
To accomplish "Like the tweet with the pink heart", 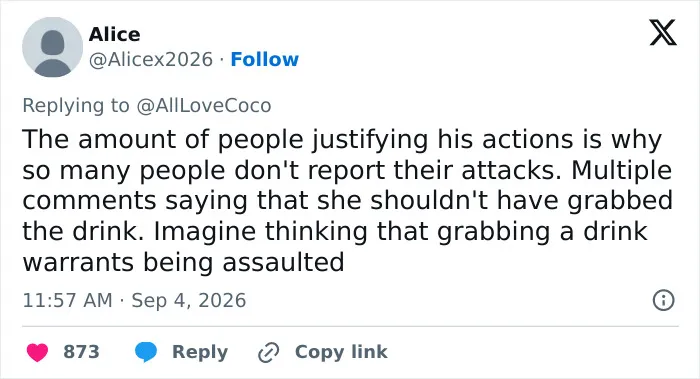I will pos(37,352).
